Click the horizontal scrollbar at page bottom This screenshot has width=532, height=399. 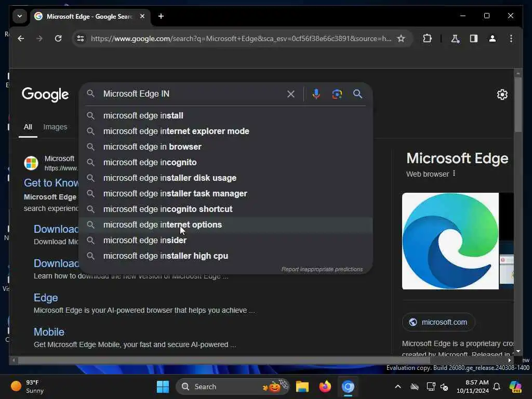[224, 361]
